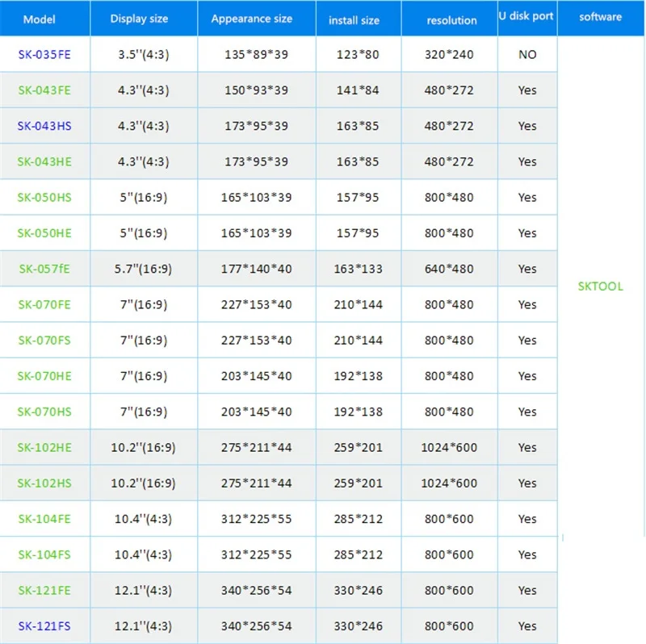Select SK-050HS row's 165*103*39 cell

[x=256, y=198]
